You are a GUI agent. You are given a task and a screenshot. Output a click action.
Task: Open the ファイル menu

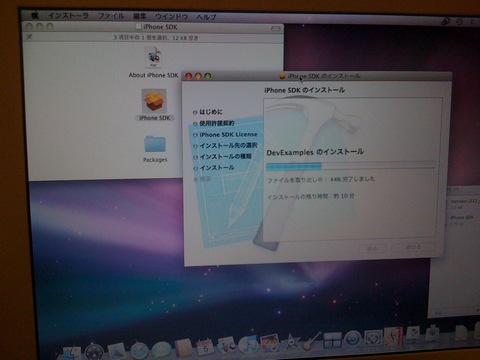coord(111,16)
